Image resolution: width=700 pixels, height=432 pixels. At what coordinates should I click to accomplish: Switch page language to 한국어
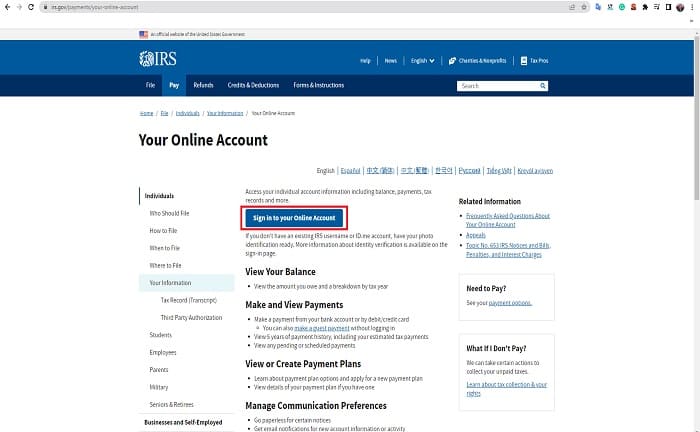(444, 171)
